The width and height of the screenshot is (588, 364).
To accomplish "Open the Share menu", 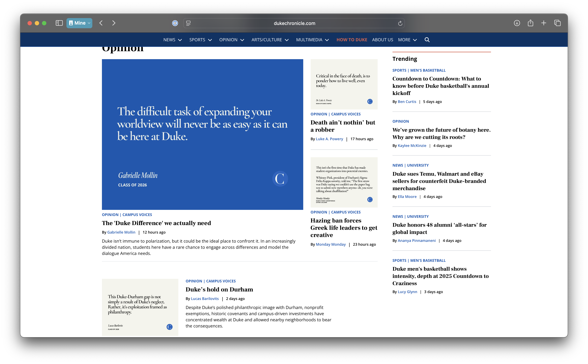I will 530,23.
